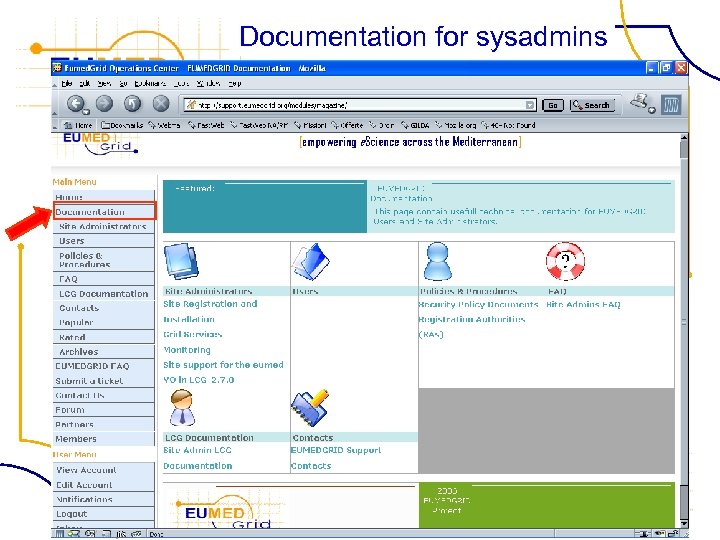Open the Bookmarks folder in bookmarks toolbar

[x=122, y=125]
